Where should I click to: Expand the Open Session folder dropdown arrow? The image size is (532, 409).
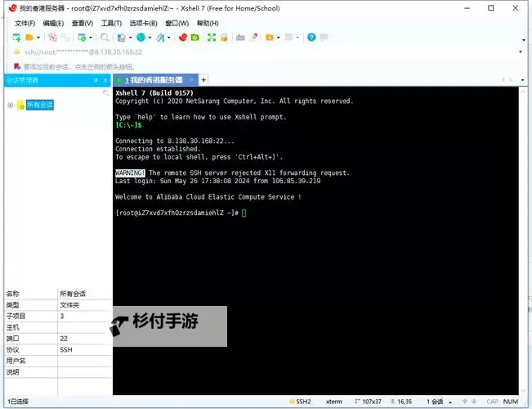coord(38,38)
